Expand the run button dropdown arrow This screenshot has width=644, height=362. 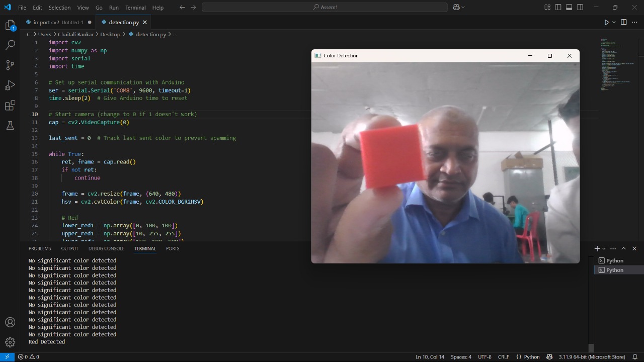click(614, 22)
